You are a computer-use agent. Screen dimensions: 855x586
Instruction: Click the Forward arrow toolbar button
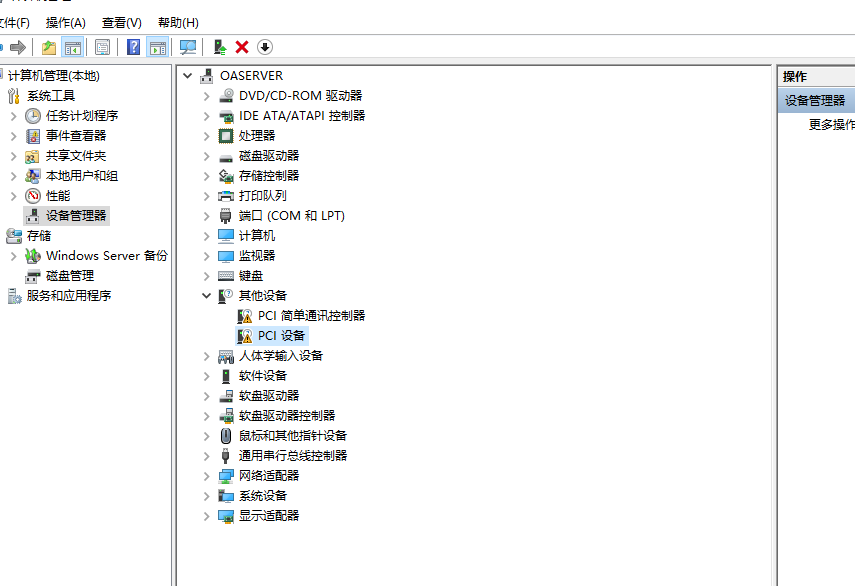18,47
